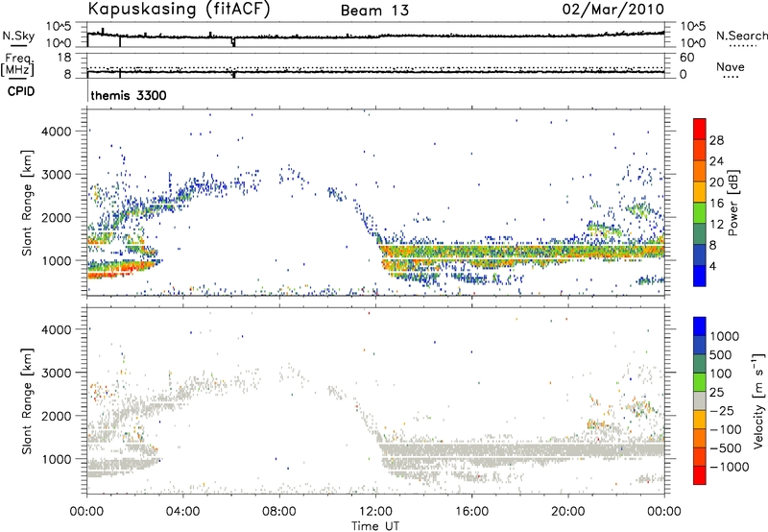Click the "CPID" row label
Viewport: 768px width, 532px height.
tap(21, 91)
